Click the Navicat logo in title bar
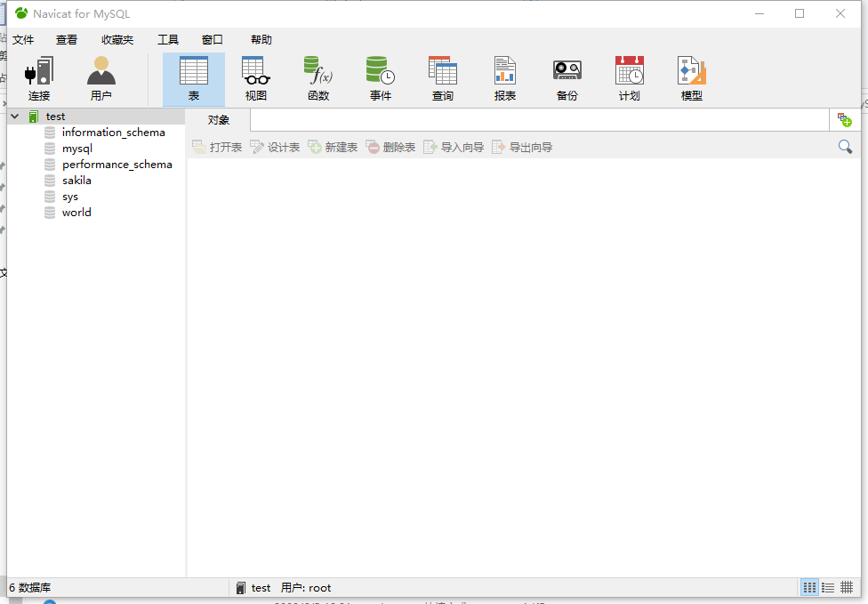 pyautogui.click(x=21, y=13)
